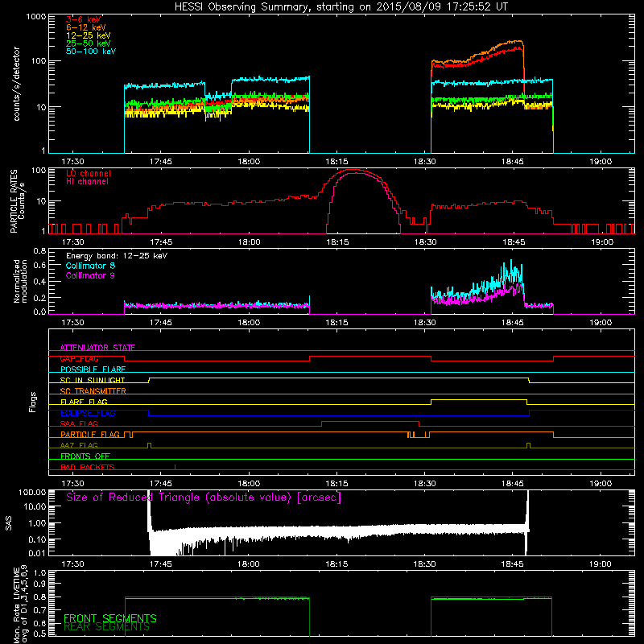Image resolution: width=644 pixels, height=644 pixels.
Task: Select the HI channel legend label
Action: 87,182
